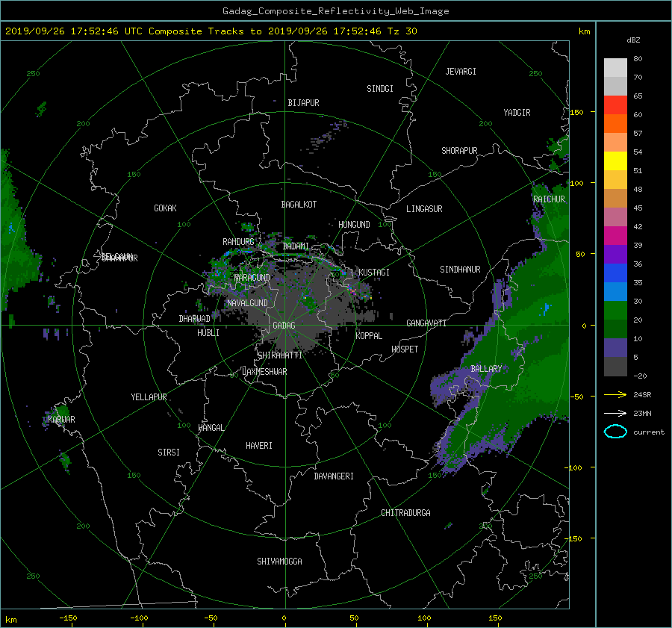Click the SHIRAHATTI city label
The image size is (672, 628).
pyautogui.click(x=280, y=355)
